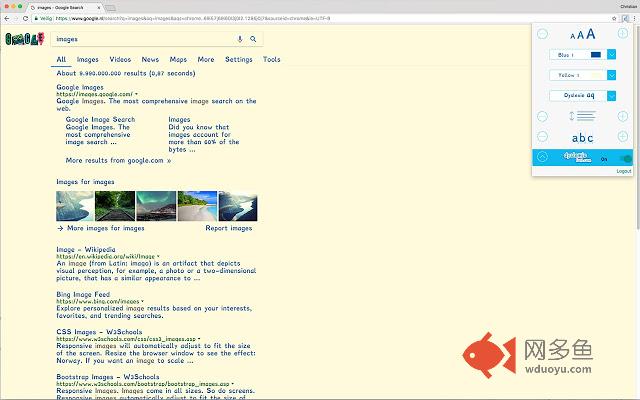Decrease font size with minus icon beside AAA
640x400 pixels.
tap(542, 34)
